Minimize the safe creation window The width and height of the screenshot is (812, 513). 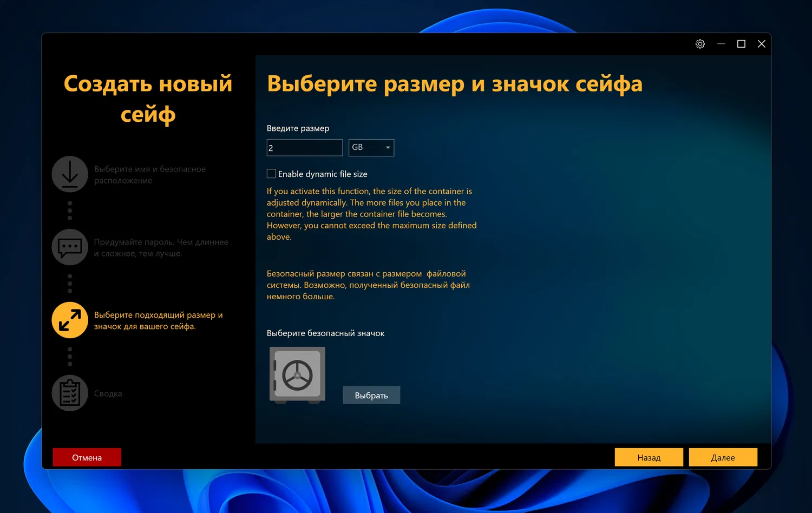[x=721, y=44]
